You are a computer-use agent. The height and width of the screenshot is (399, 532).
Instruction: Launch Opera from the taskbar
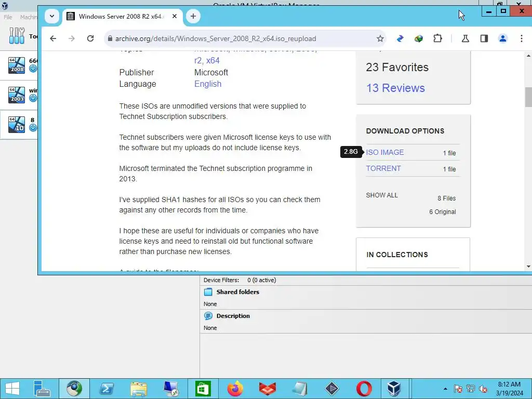click(x=364, y=389)
